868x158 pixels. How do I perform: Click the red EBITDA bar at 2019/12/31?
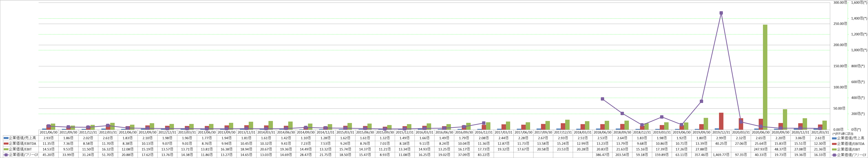[721, 121]
